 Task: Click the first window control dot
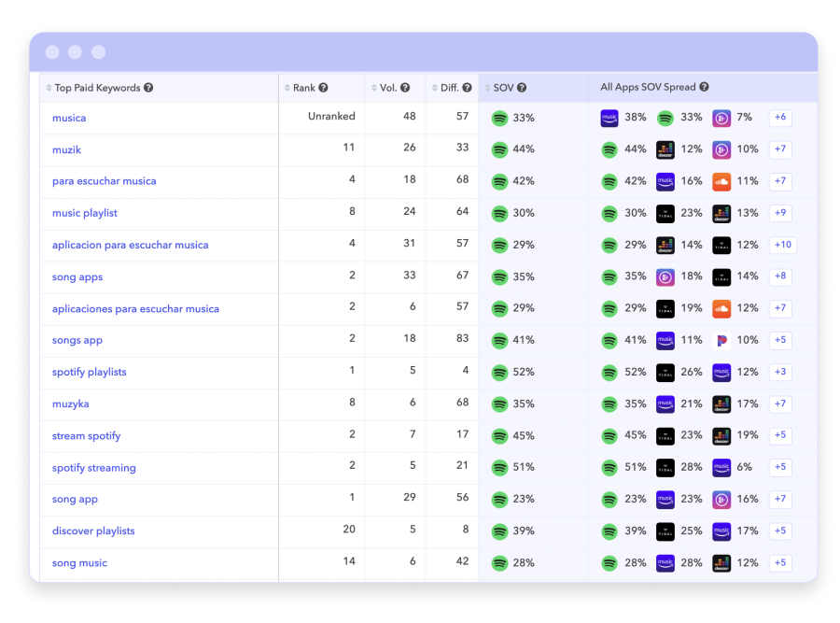pyautogui.click(x=52, y=52)
